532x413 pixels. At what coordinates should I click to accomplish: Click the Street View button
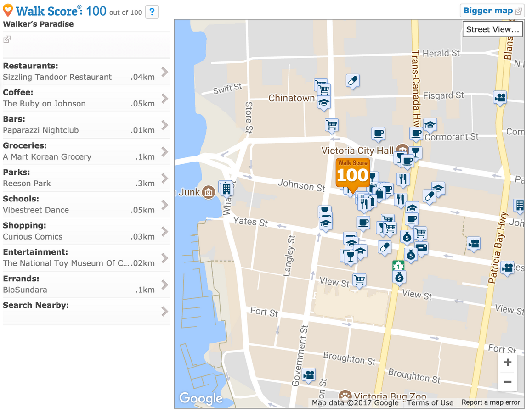(x=492, y=29)
